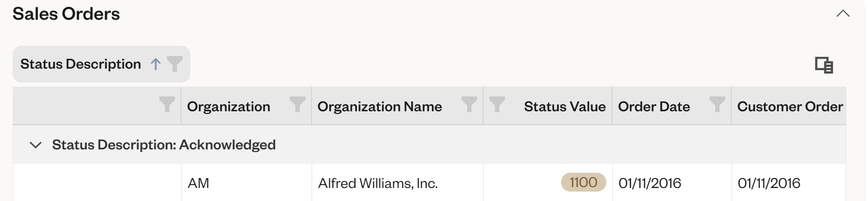
Task: Open filter for the Status Value column
Action: (x=497, y=104)
